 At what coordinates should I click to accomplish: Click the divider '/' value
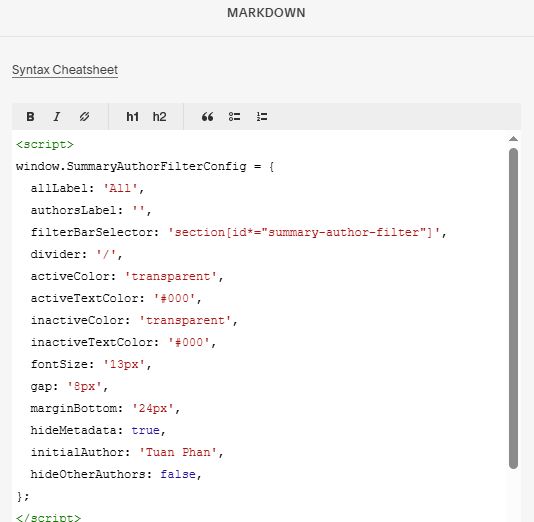tap(106, 254)
